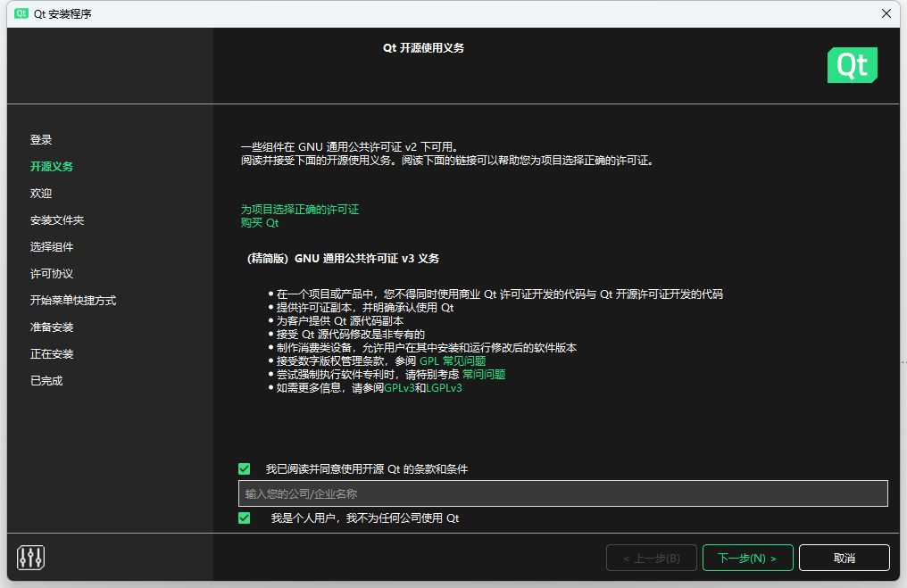Select 正在安装 step in sidebar

[x=52, y=354]
